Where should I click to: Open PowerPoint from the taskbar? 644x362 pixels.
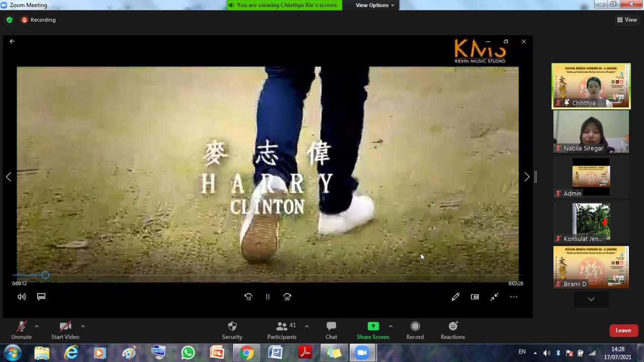217,353
